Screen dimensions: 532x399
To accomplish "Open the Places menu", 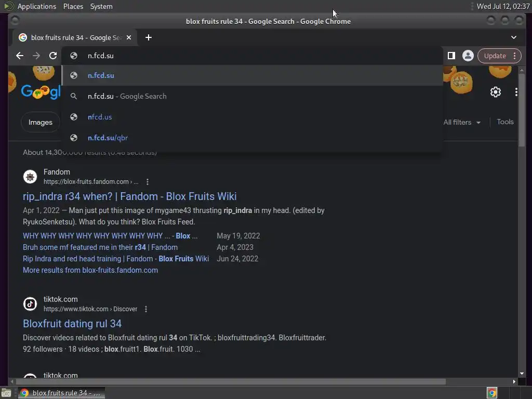I will point(73,6).
